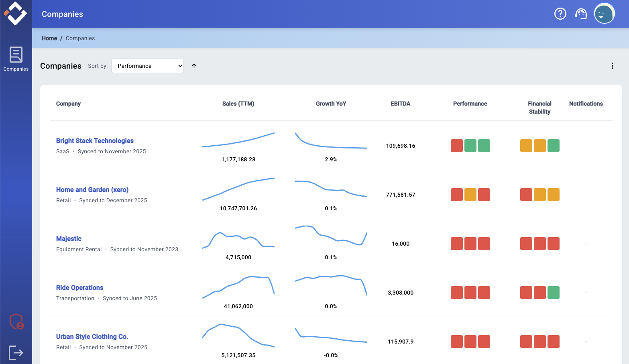629x364 pixels.
Task: Open Urban Style Clothing Co. details
Action: (92, 336)
